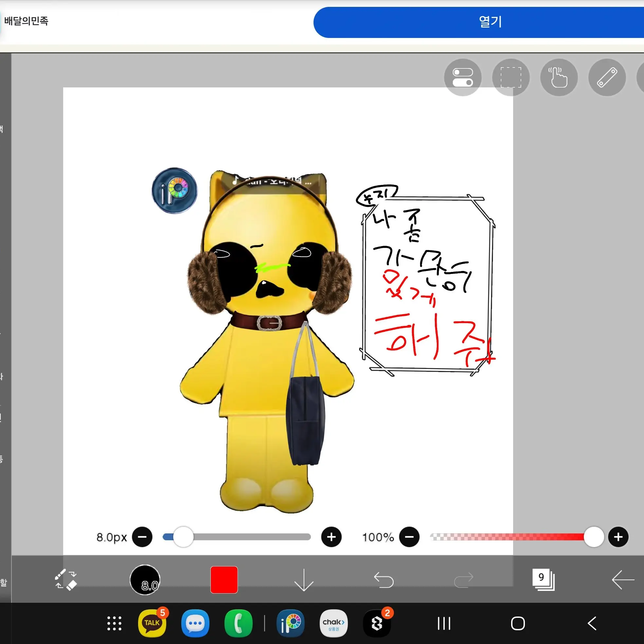Increase brush thickness with plus button
The height and width of the screenshot is (644, 644).
click(331, 537)
